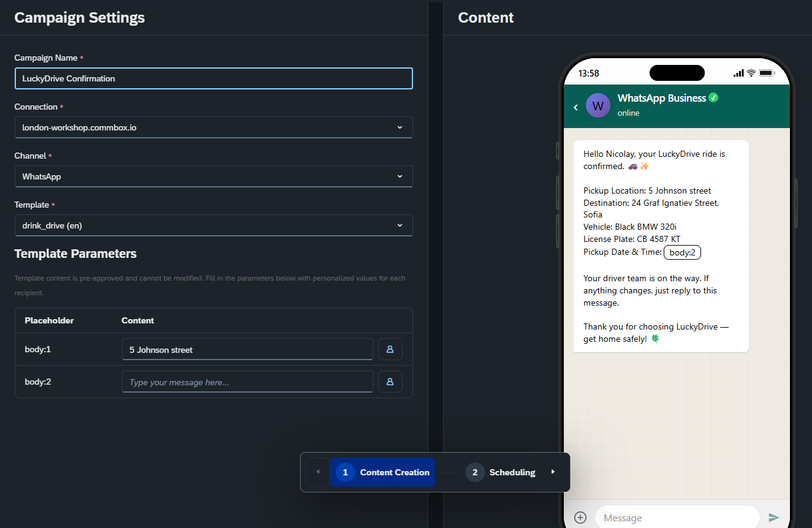Click the plus icon beside the Message box

coord(580,518)
